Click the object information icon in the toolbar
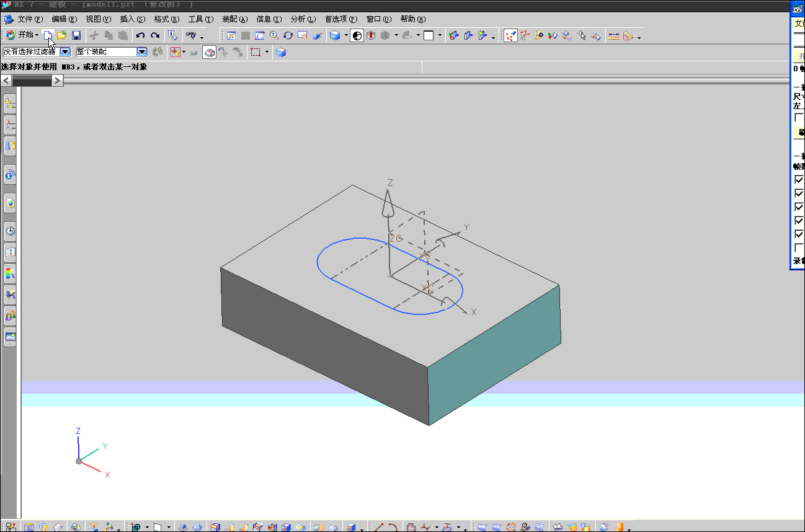 [173, 35]
